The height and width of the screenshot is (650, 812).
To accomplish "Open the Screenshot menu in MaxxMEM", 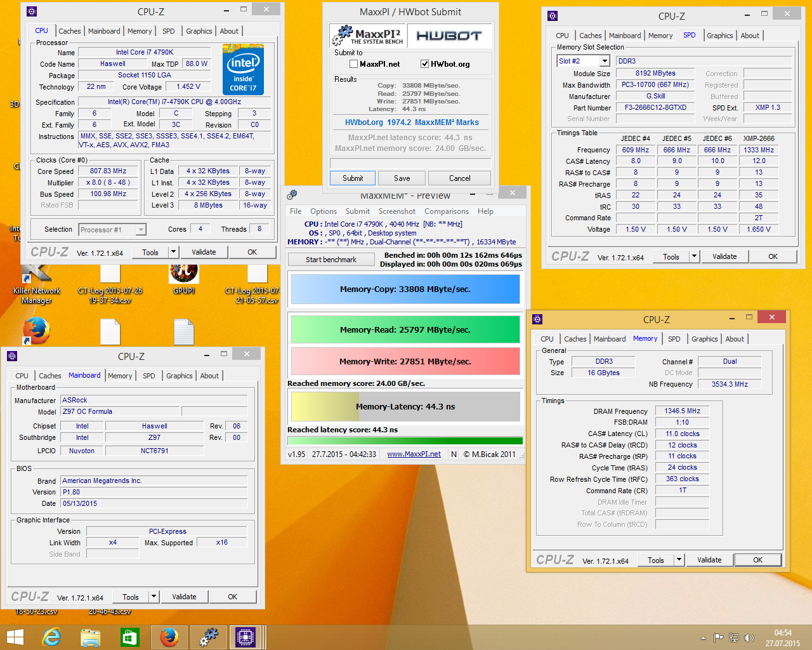I will point(397,211).
